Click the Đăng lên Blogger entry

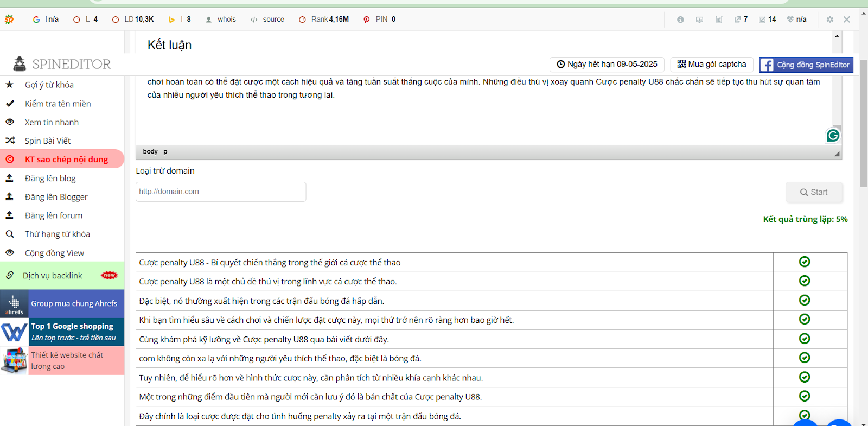pos(56,196)
